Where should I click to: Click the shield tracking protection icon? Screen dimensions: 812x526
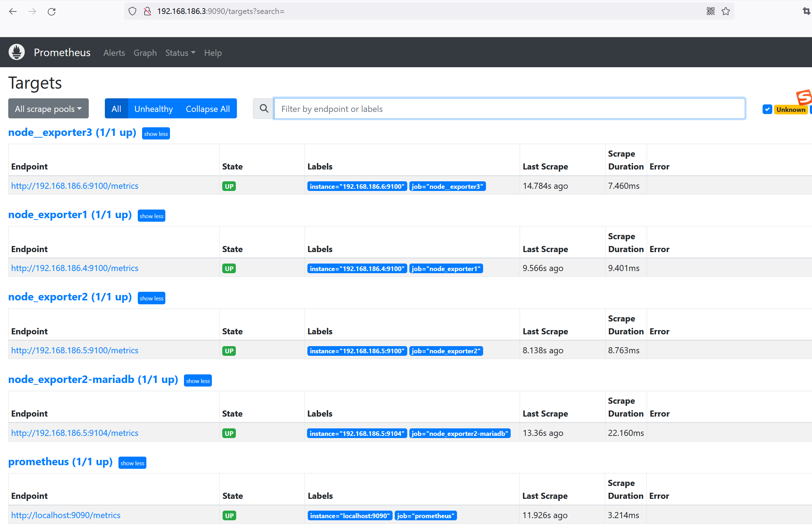pos(132,11)
